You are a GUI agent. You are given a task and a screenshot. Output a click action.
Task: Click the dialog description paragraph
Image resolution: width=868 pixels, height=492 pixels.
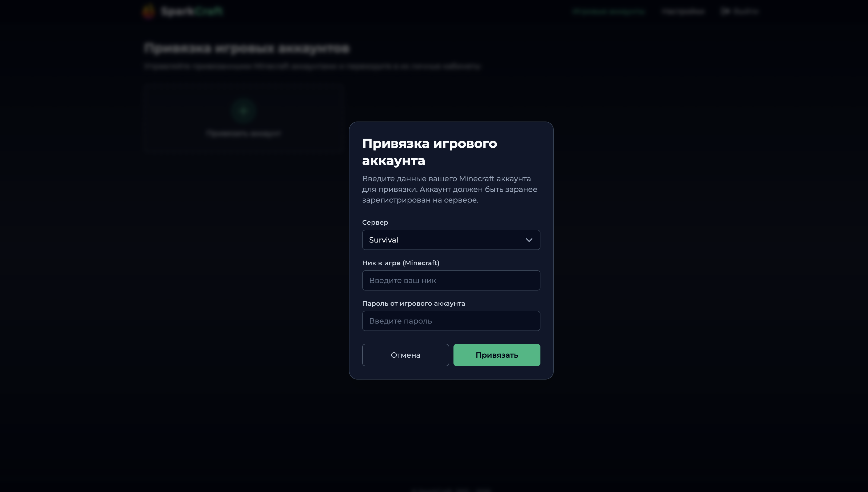point(449,189)
